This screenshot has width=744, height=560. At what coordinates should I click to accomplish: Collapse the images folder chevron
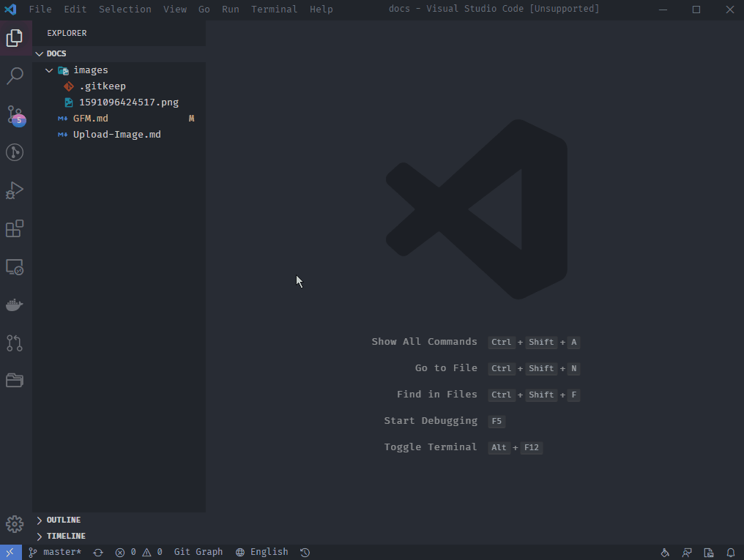click(49, 70)
